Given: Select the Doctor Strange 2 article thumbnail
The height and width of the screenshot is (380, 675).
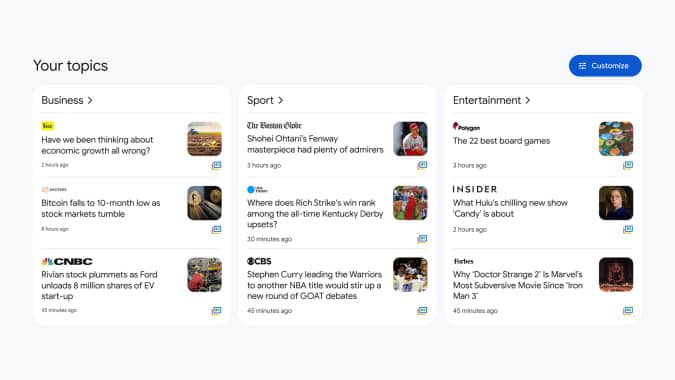Looking at the screenshot, I should point(616,275).
